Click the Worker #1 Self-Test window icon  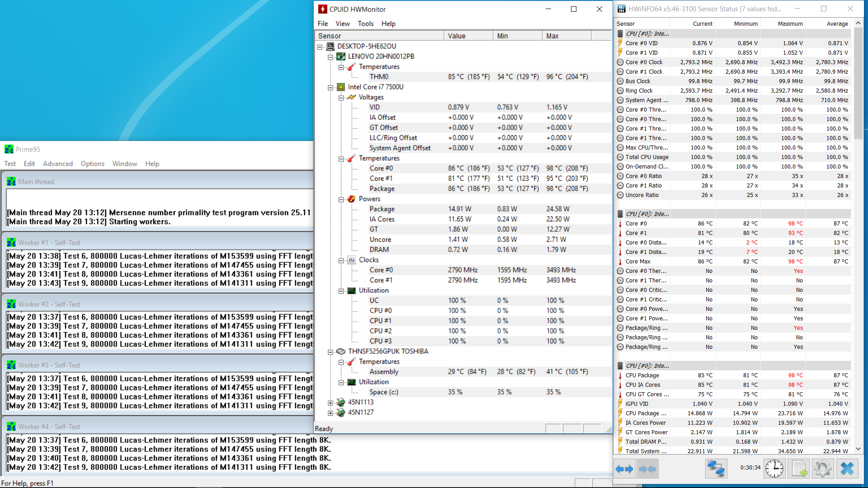pyautogui.click(x=11, y=243)
